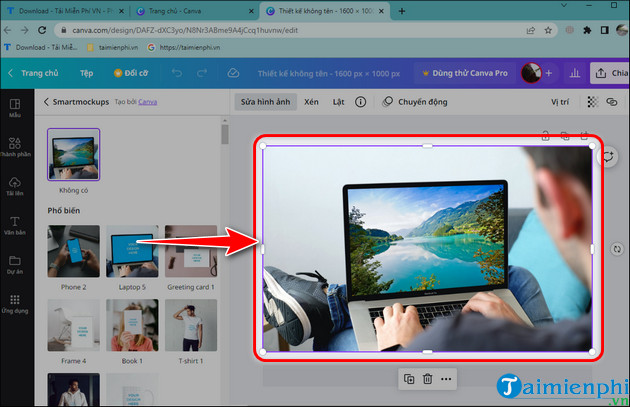Open the Tải lên uploads panel

pyautogui.click(x=15, y=186)
